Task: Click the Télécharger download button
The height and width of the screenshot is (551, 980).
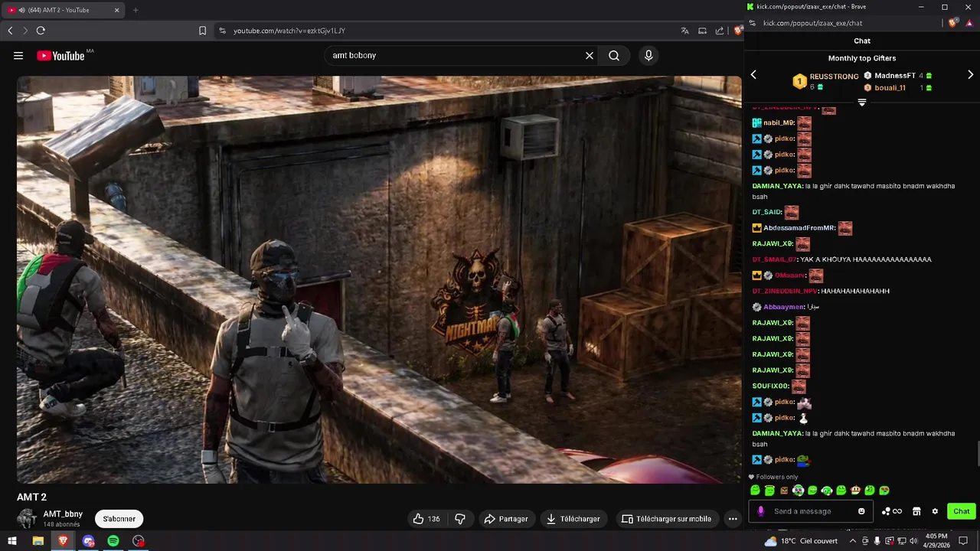Action: click(573, 519)
